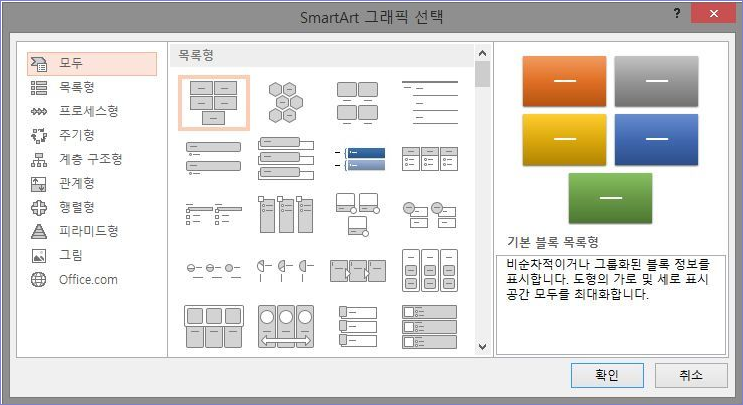This screenshot has height=405, width=743.
Task: Choose the half-circle accent list layout
Action: click(286, 270)
